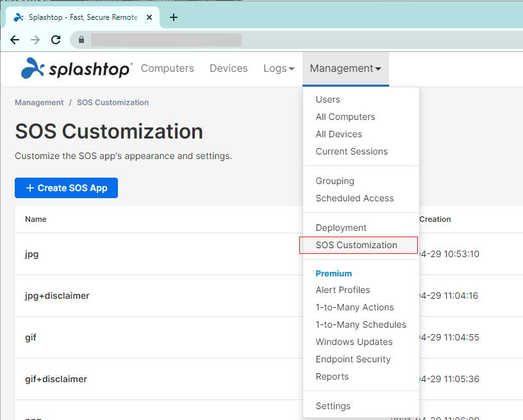Image resolution: width=523 pixels, height=420 pixels.
Task: Click the browser forward arrow
Action: click(35, 40)
